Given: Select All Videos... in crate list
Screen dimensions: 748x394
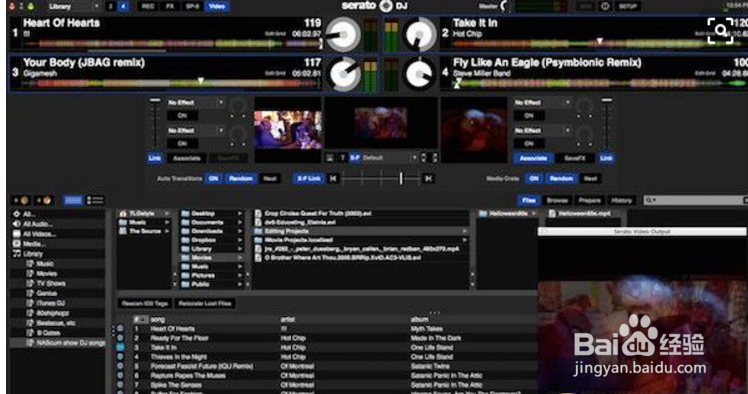Looking at the screenshot, I should [x=39, y=234].
